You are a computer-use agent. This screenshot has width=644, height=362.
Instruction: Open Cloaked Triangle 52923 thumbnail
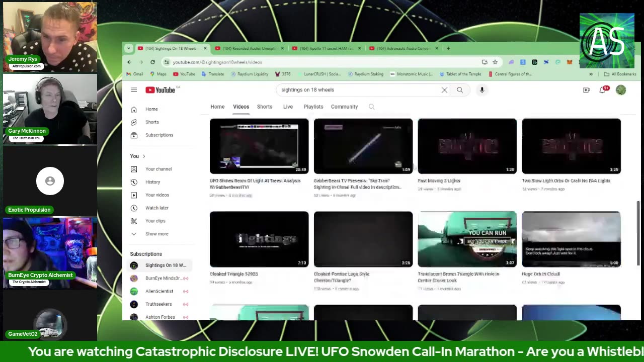[x=259, y=239]
